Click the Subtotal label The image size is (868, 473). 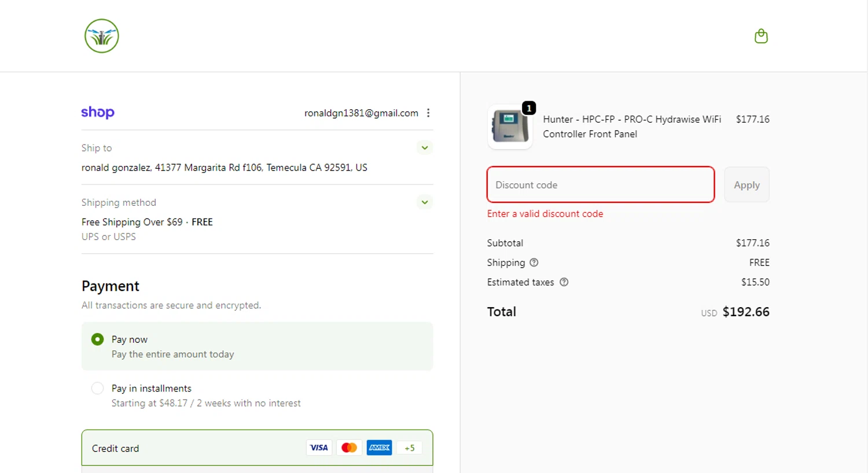tap(505, 243)
